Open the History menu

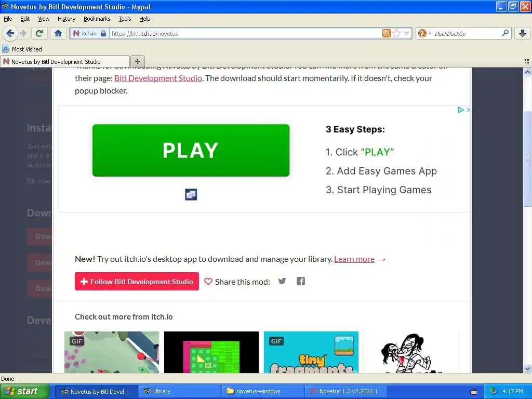click(x=66, y=19)
